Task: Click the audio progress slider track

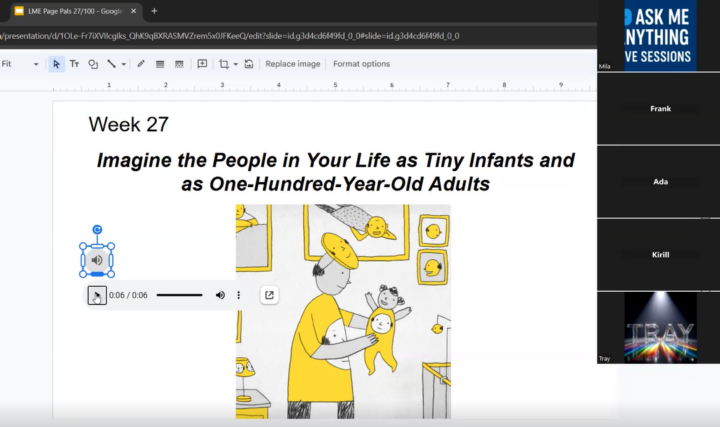Action: pyautogui.click(x=179, y=295)
